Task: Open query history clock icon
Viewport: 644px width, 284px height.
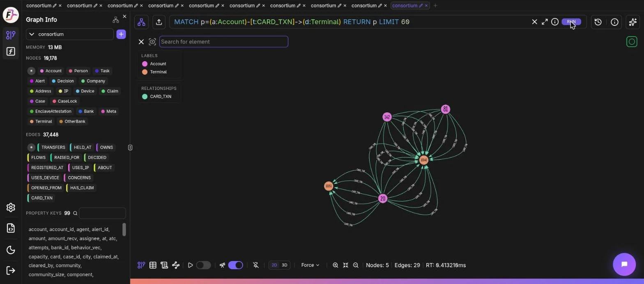Action: 598,22
